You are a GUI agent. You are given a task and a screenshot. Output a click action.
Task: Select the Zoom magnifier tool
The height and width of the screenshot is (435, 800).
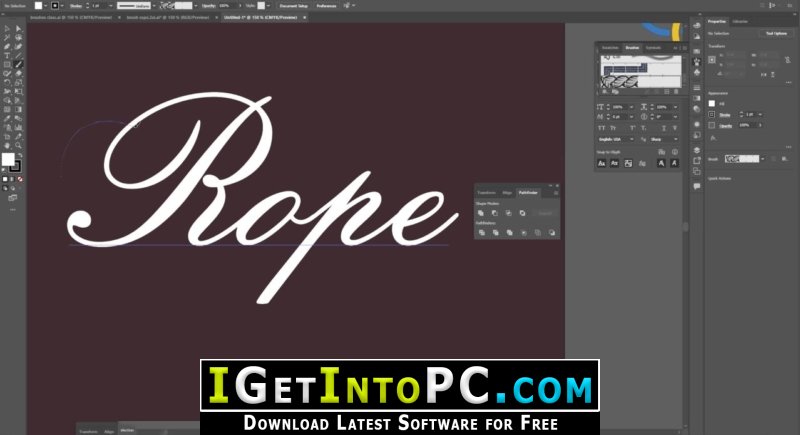click(x=18, y=146)
